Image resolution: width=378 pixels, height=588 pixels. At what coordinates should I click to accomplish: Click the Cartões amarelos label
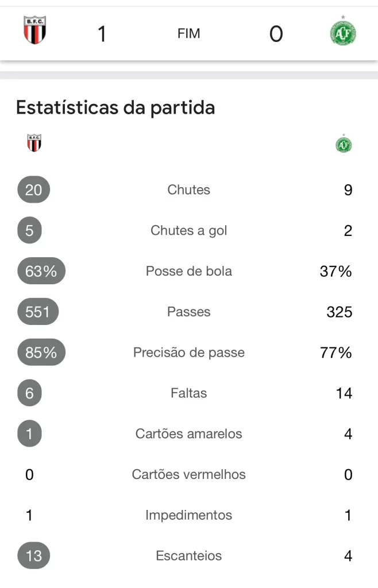[188, 434]
